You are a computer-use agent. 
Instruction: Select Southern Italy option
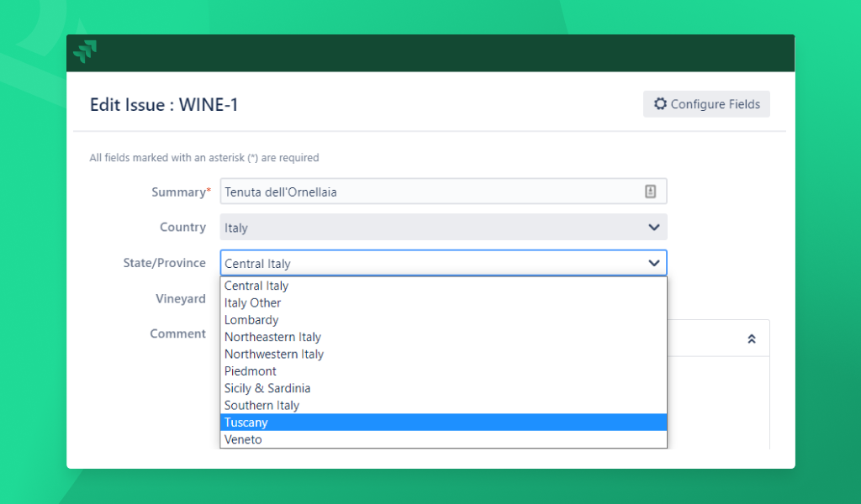pos(443,405)
